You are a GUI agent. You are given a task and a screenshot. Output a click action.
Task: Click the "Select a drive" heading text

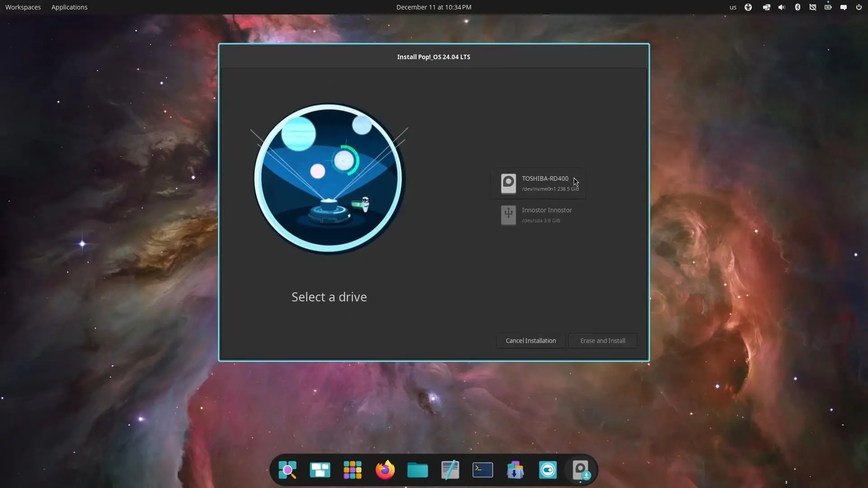click(x=329, y=297)
